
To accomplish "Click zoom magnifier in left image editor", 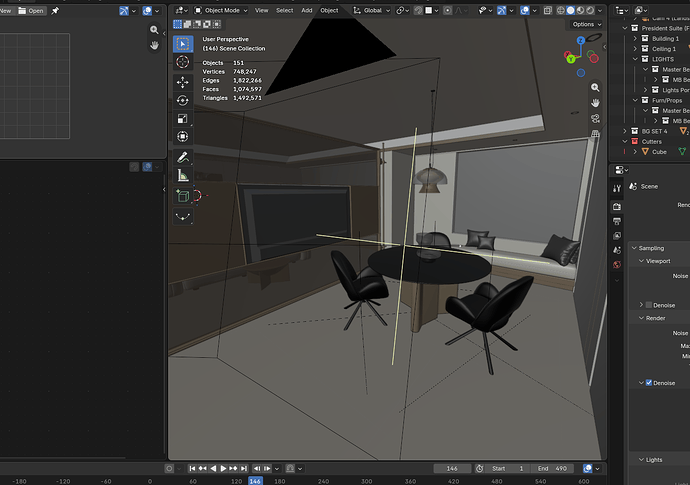I will coord(154,29).
